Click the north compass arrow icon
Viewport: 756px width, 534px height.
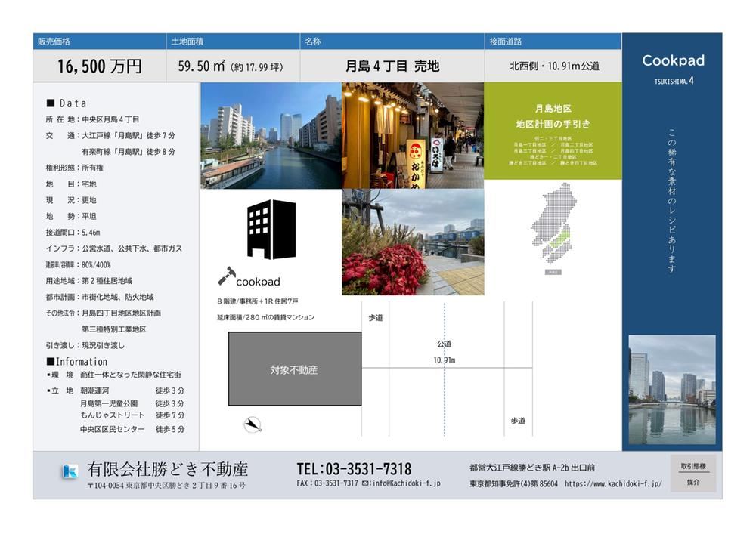253,425
